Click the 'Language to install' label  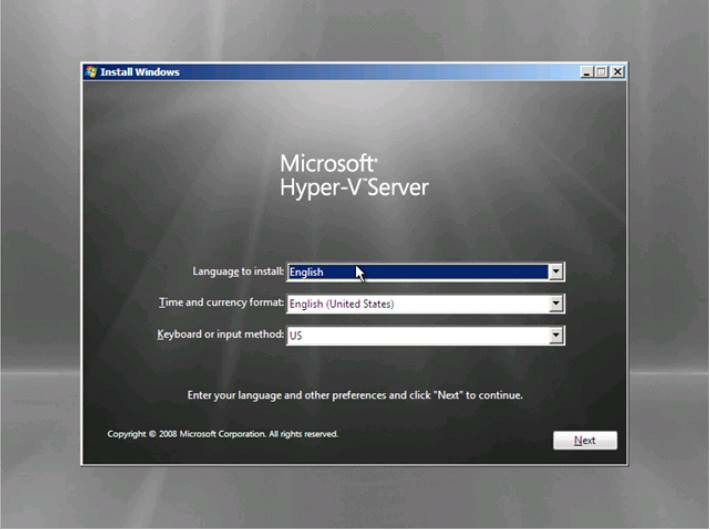238,271
